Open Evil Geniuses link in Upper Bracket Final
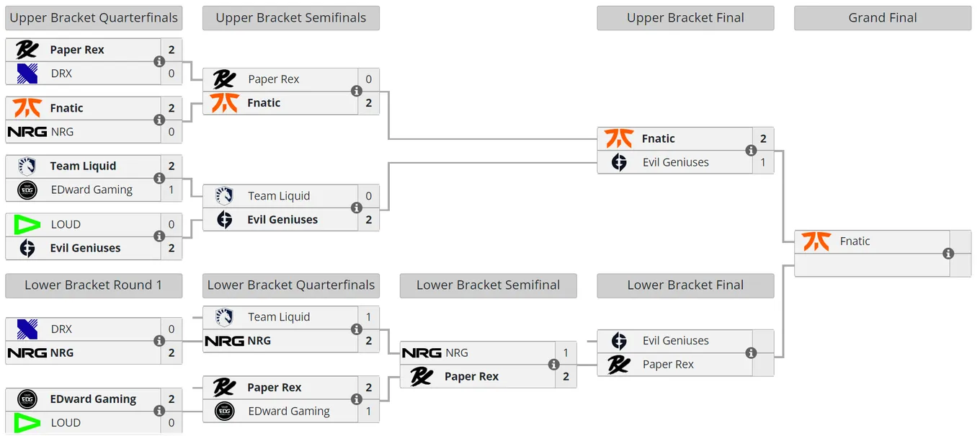Image resolution: width=980 pixels, height=436 pixels. point(676,162)
